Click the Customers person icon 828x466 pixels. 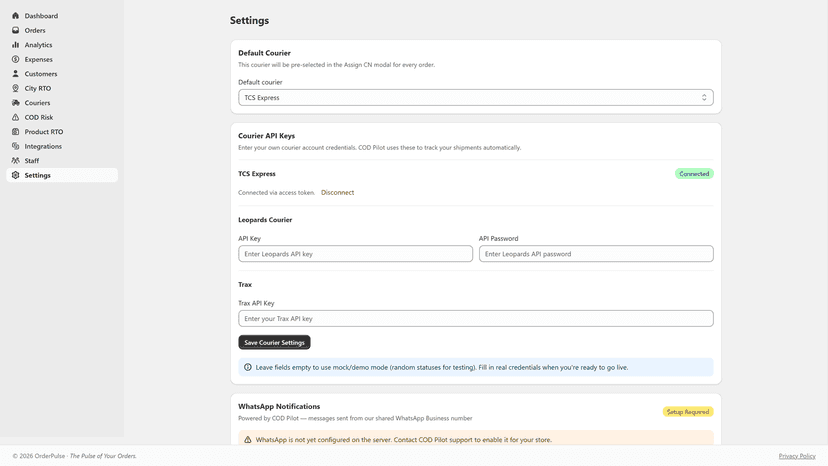15,73
